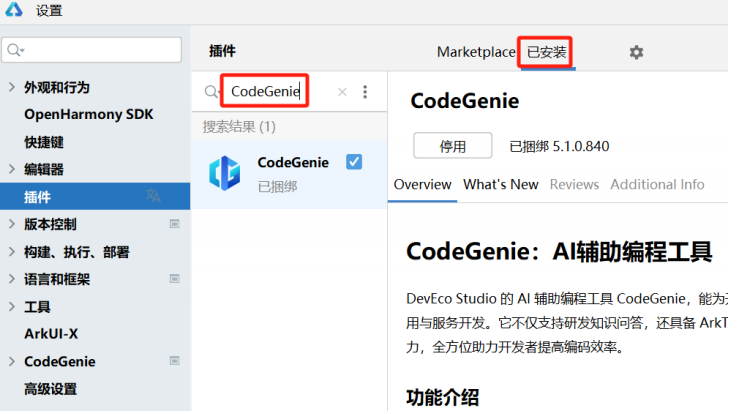Clear the plugin search text
751x414 pixels.
tap(342, 92)
